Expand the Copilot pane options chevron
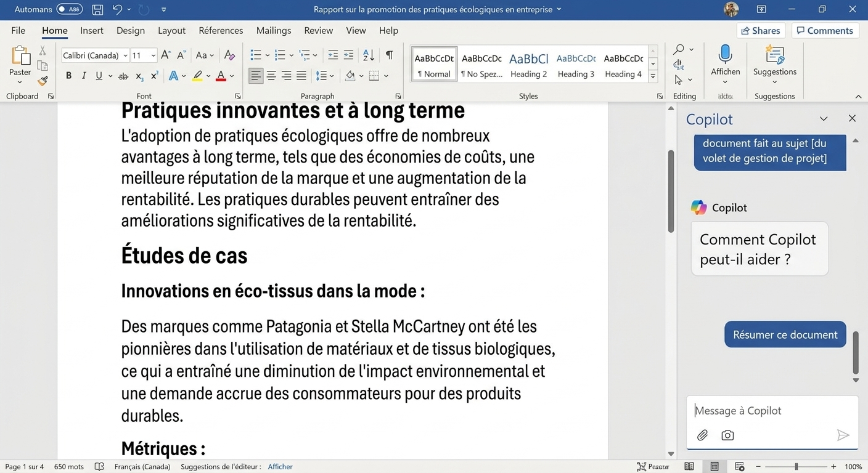This screenshot has height=473, width=868. coord(824,118)
